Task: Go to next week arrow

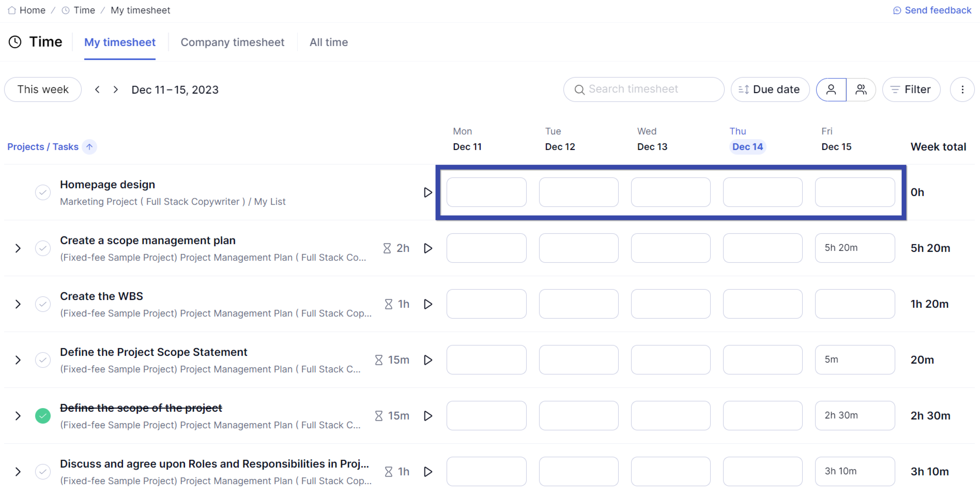Action: pyautogui.click(x=116, y=89)
